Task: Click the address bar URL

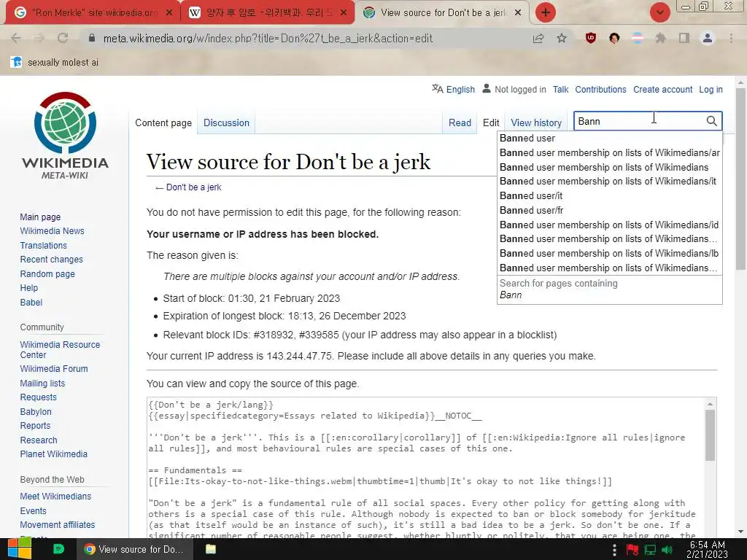Action: (268, 38)
